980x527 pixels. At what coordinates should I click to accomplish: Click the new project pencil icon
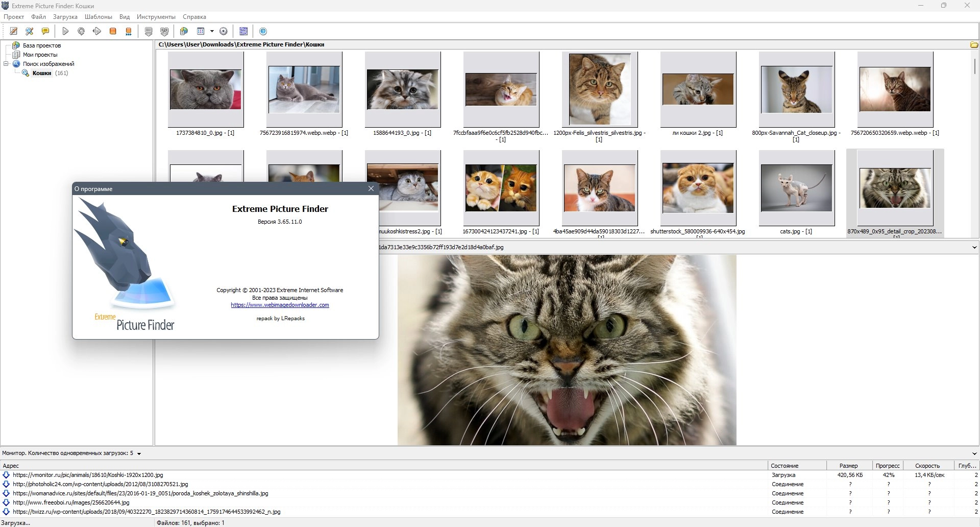coord(14,31)
